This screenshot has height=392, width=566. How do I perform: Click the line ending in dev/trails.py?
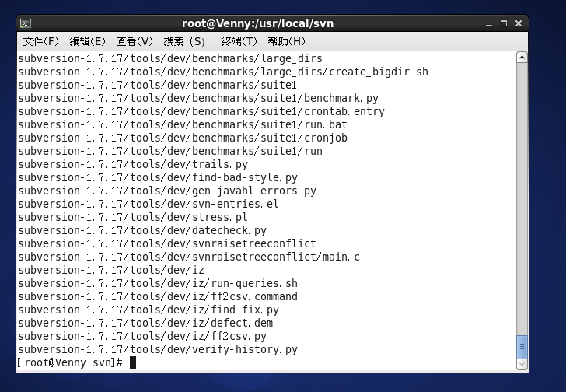pyautogui.click(x=133, y=164)
